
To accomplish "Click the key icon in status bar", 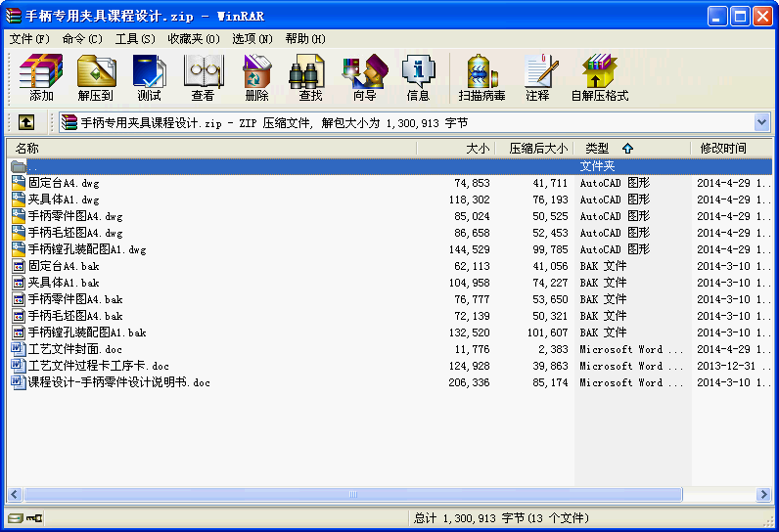I will point(34,518).
